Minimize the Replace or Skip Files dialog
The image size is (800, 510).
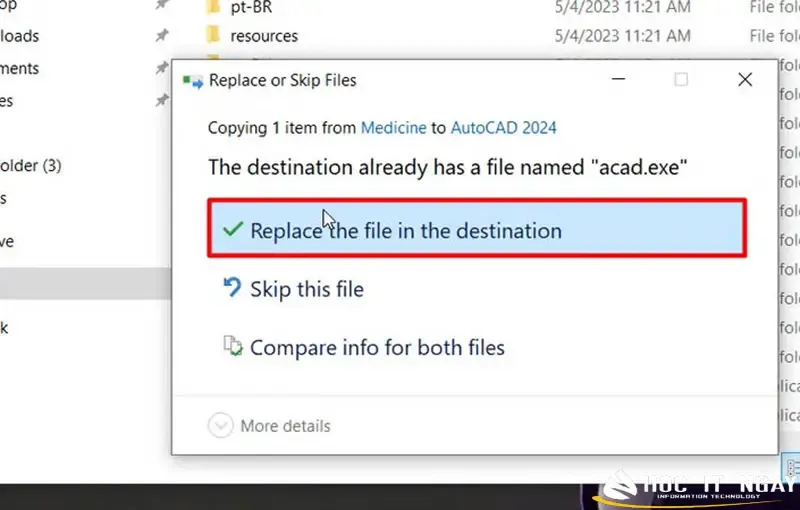617,80
